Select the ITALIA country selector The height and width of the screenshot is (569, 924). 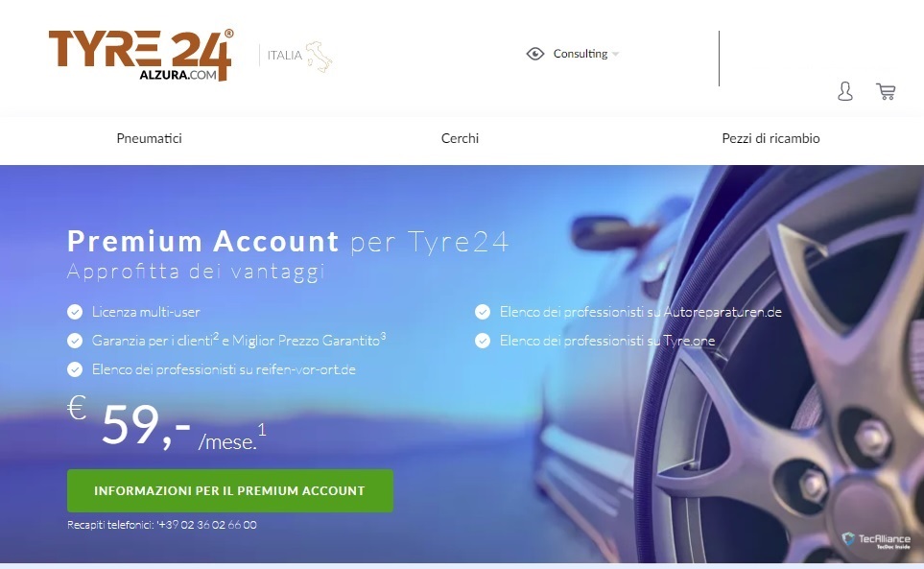285,56
